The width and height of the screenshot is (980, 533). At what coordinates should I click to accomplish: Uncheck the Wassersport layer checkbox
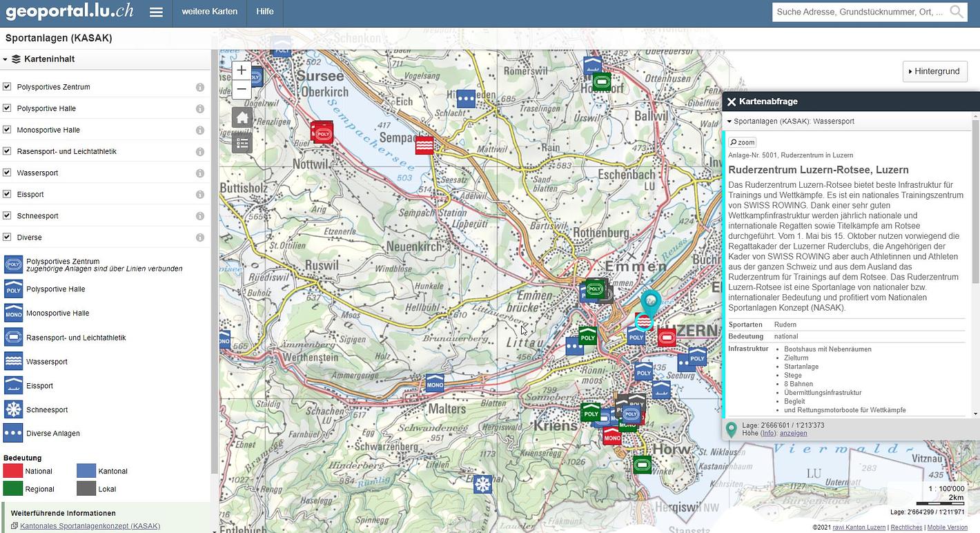click(x=7, y=173)
